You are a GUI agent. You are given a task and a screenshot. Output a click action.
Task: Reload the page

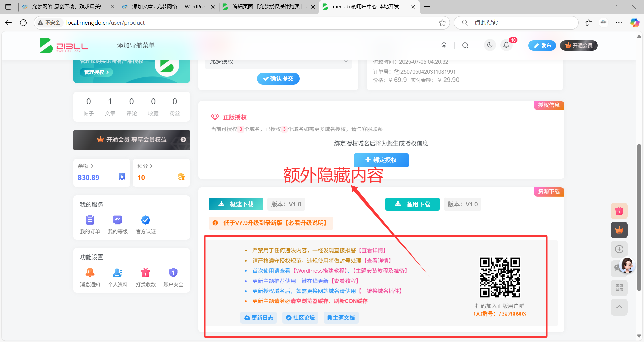pos(23,22)
